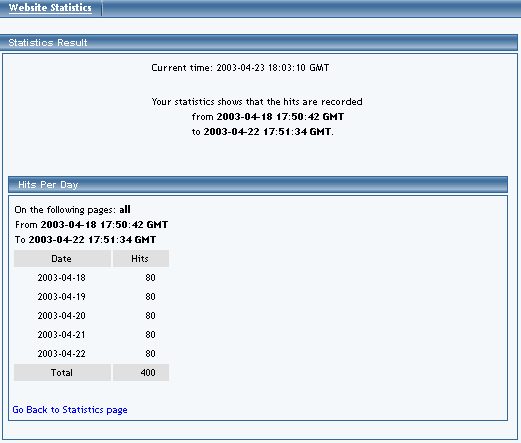
Task: Follow the Go Back to Statistics page link
Action: pos(70,410)
